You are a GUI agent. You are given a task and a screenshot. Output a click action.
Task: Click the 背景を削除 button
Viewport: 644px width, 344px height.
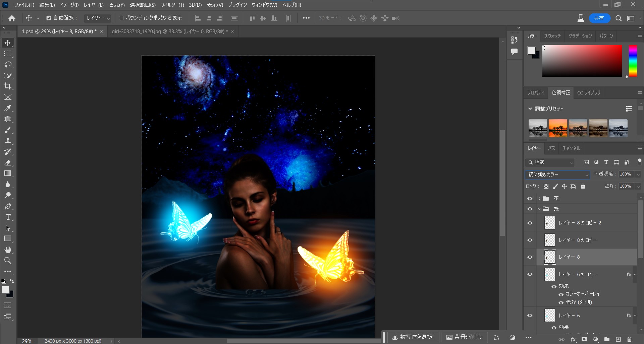click(464, 337)
